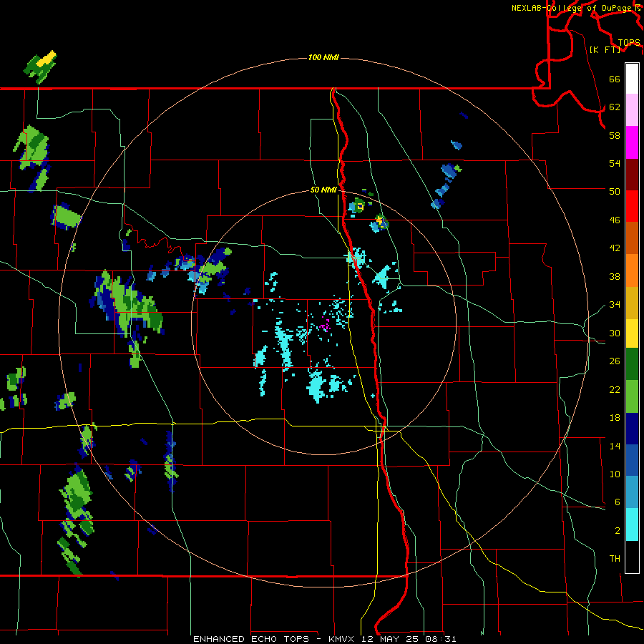The width and height of the screenshot is (644, 644).
Task: Click the 38 value on the scale
Action: click(615, 276)
